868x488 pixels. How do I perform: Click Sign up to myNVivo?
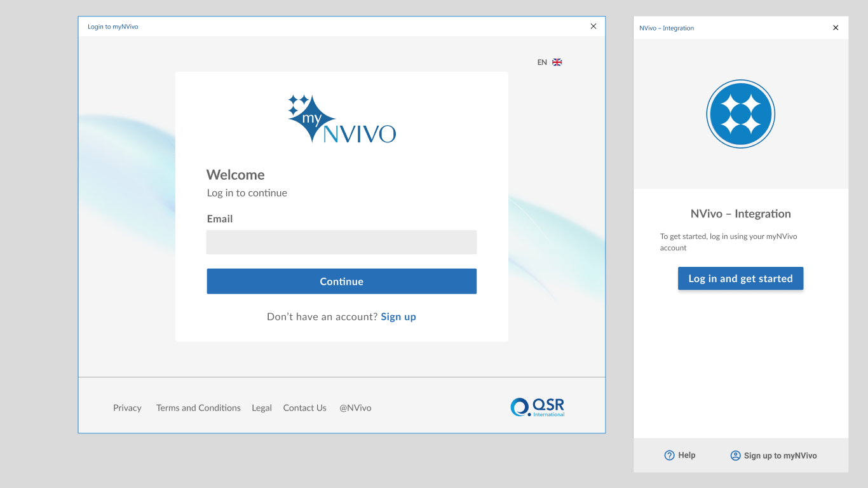tap(774, 455)
